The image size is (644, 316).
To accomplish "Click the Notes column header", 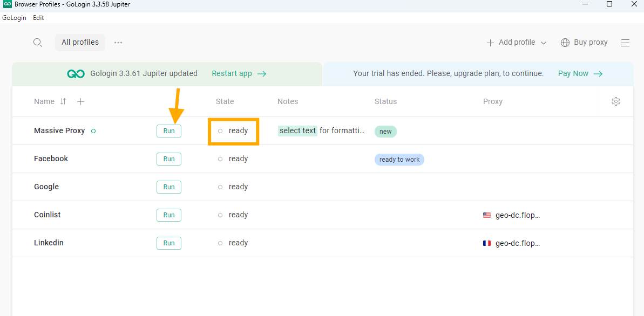I will 288,101.
